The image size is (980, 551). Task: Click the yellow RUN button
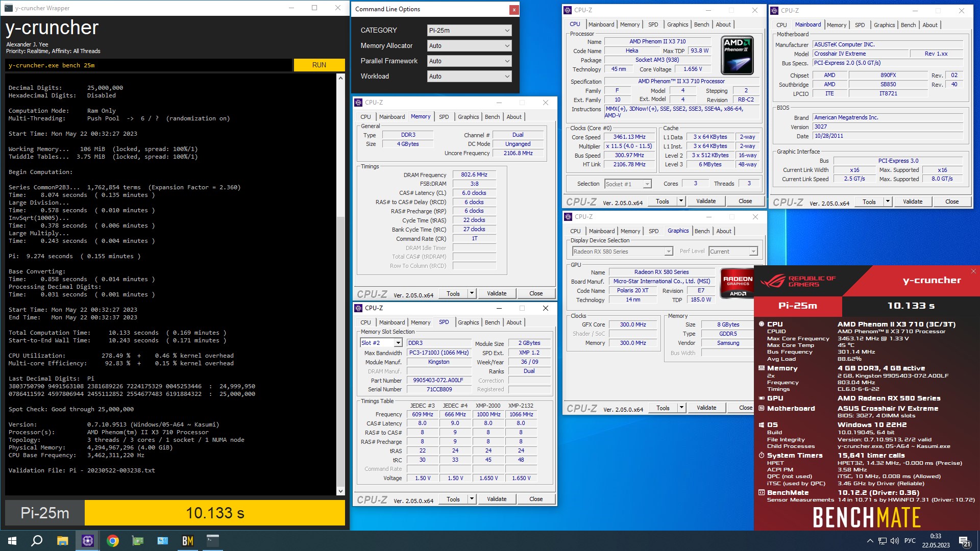(320, 65)
